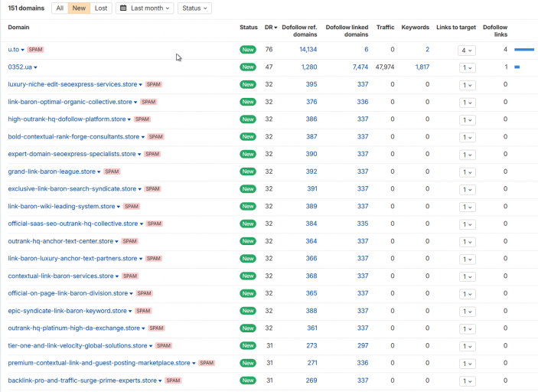Click SPAM tag on bold-contextual-rank-forge-consultants.store
The image size is (538, 392).
(156, 136)
